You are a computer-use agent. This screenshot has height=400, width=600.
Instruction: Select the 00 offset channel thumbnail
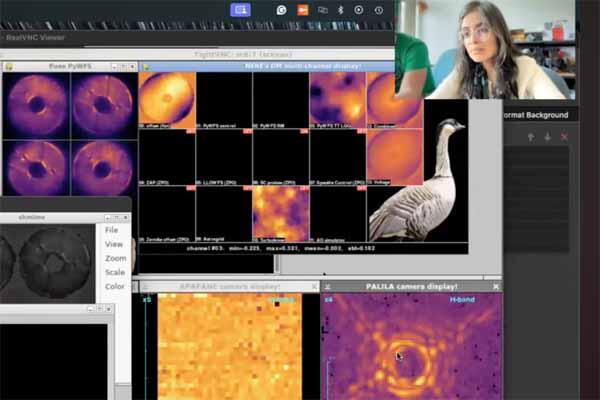click(166, 100)
